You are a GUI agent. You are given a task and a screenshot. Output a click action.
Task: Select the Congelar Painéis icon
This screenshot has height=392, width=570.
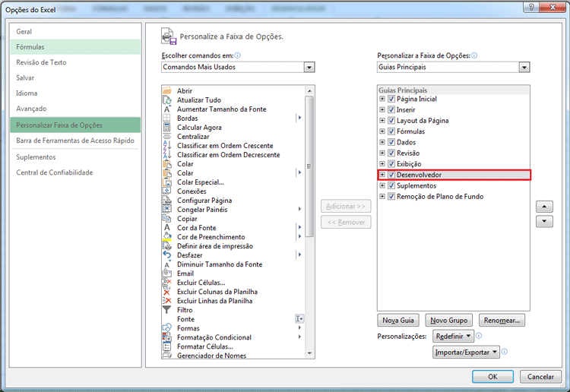[x=167, y=210]
